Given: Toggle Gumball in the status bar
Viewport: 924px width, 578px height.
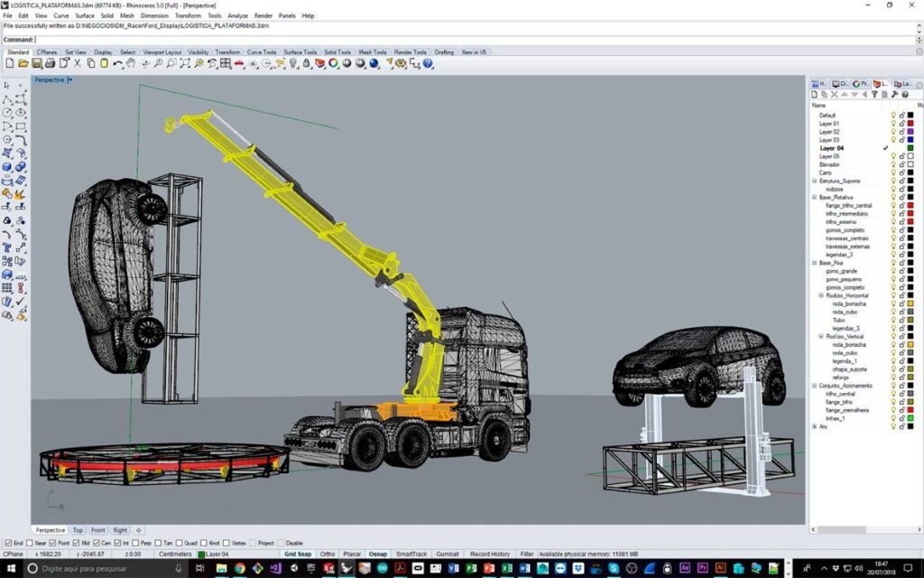Looking at the screenshot, I should [x=448, y=554].
